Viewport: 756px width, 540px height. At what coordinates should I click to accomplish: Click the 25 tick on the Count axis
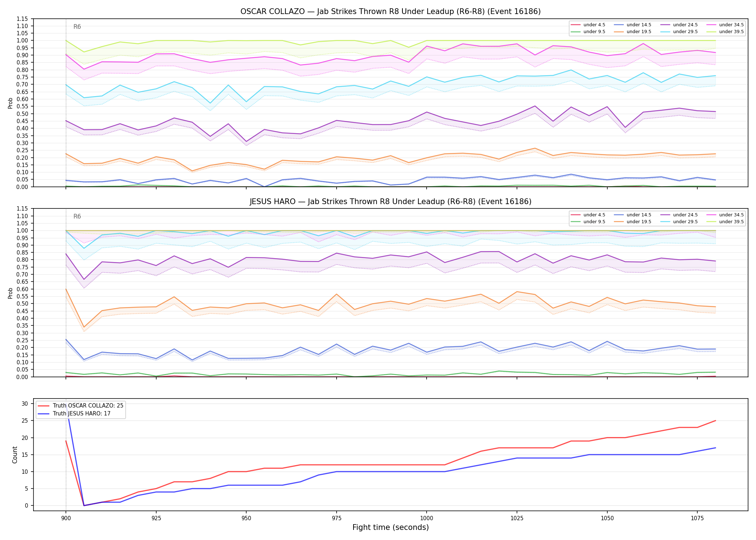point(25,420)
